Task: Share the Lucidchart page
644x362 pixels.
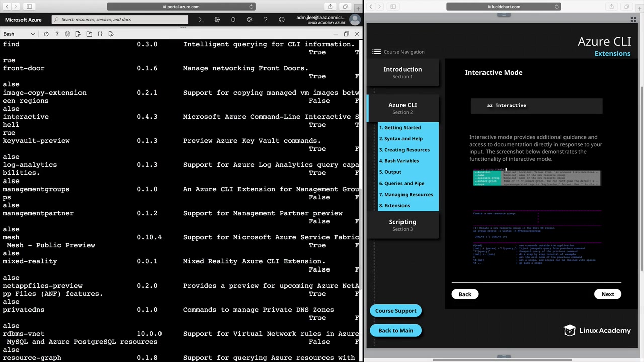Action: tap(611, 7)
